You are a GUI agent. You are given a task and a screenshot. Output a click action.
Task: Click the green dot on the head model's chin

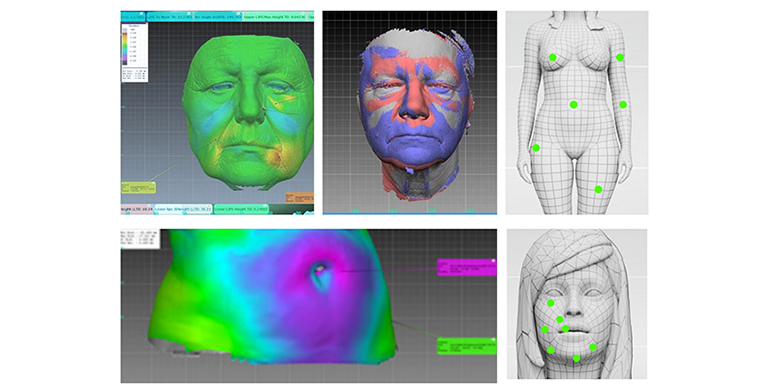point(577,359)
